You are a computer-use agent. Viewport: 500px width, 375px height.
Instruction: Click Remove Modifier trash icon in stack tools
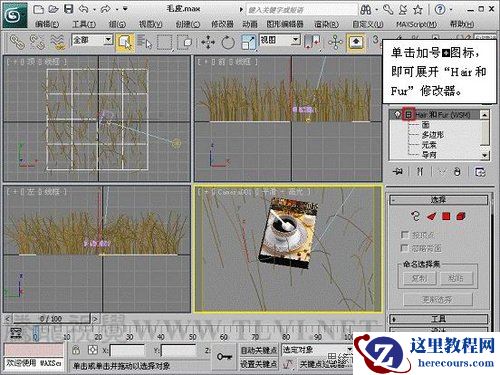[457, 172]
